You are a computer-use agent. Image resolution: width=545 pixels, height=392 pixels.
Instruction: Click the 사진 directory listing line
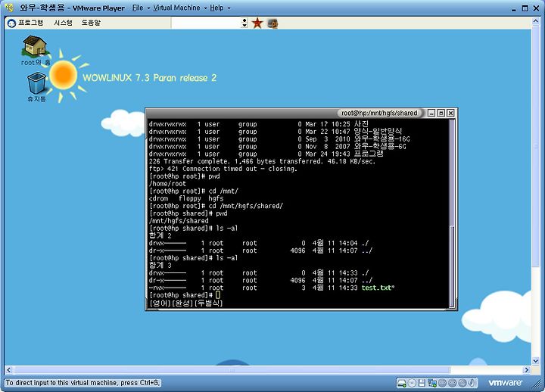pyautogui.click(x=259, y=124)
